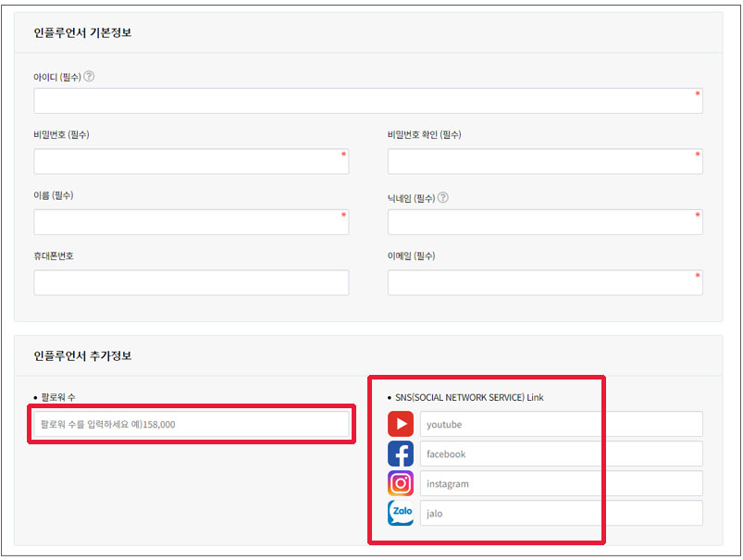Click the 비밀번호 확인 (필수) label
Viewport: 743px width, 560px height.
coord(424,134)
